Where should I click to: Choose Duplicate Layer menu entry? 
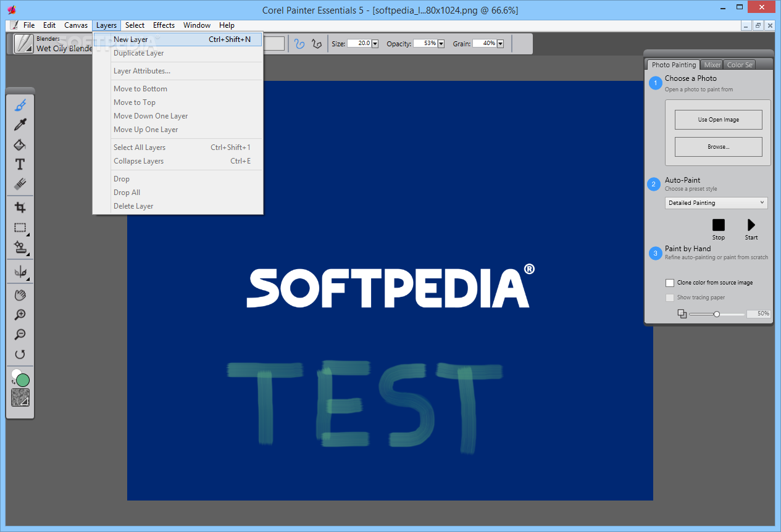(178, 53)
